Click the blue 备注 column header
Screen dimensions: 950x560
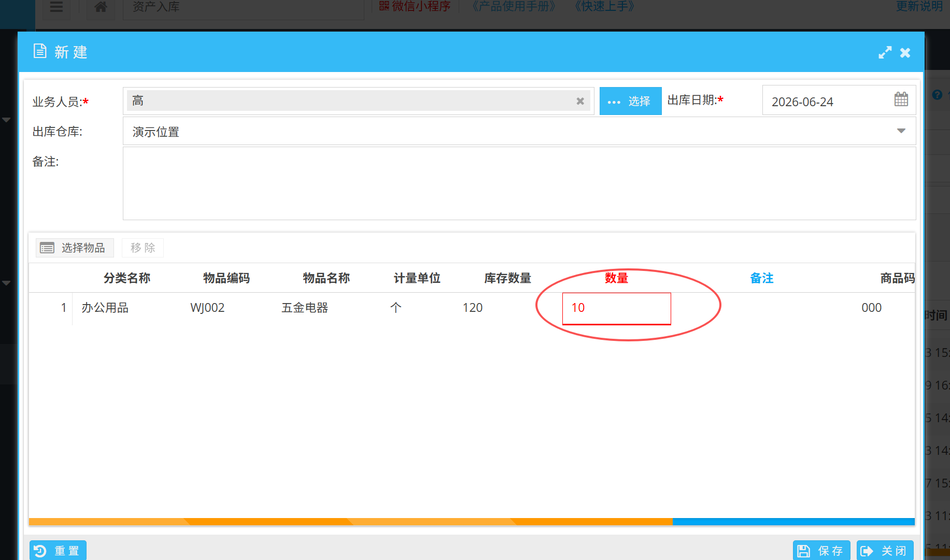761,278
